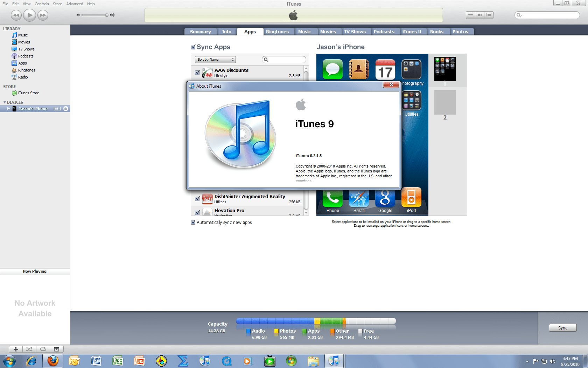Click the Play button
Viewport: 588px width, 368px height.
[x=29, y=15]
